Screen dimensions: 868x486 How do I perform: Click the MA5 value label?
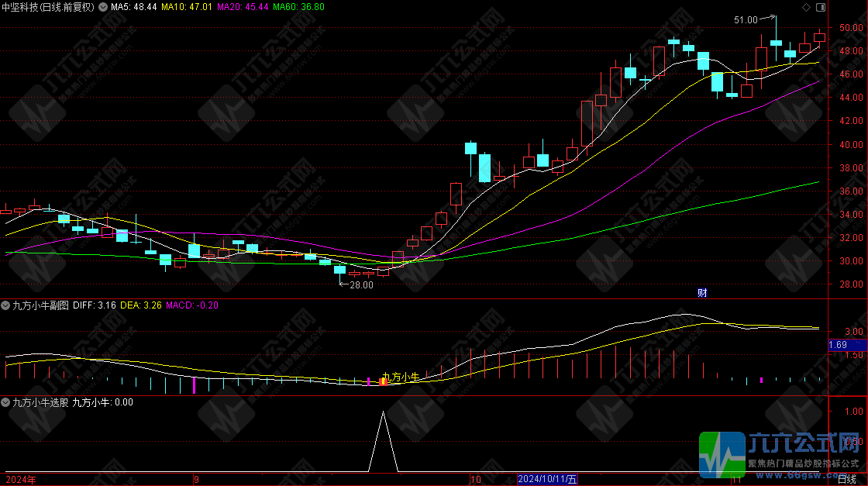[133, 7]
